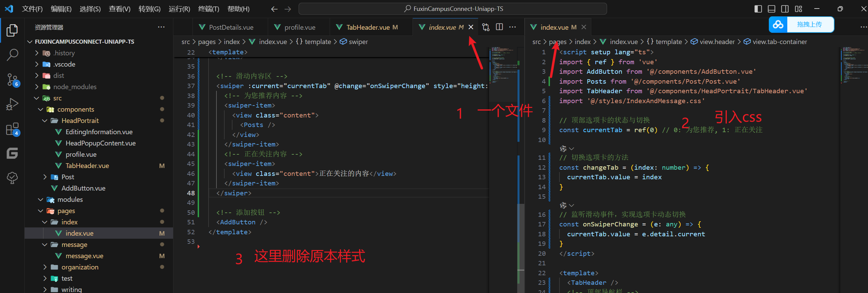Click view.header breadcrumb in right editor
The width and height of the screenshot is (868, 293).
[x=713, y=42]
